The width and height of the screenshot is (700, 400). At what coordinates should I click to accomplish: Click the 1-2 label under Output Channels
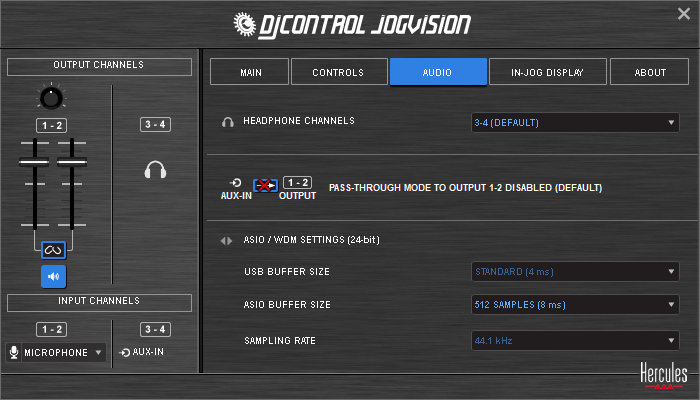pos(52,125)
